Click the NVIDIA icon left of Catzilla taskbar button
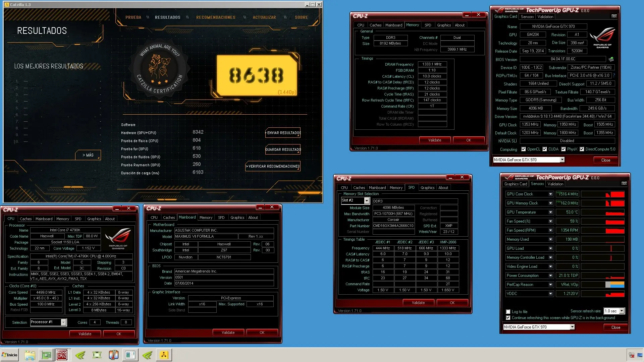The image size is (644, 362). [147, 355]
